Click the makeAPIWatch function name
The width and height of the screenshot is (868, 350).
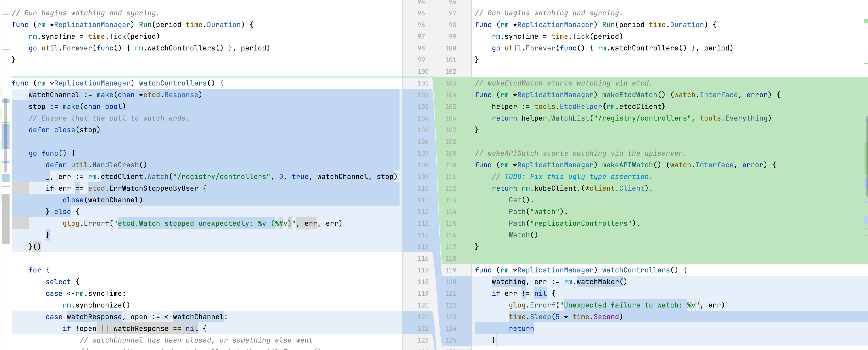click(x=627, y=165)
